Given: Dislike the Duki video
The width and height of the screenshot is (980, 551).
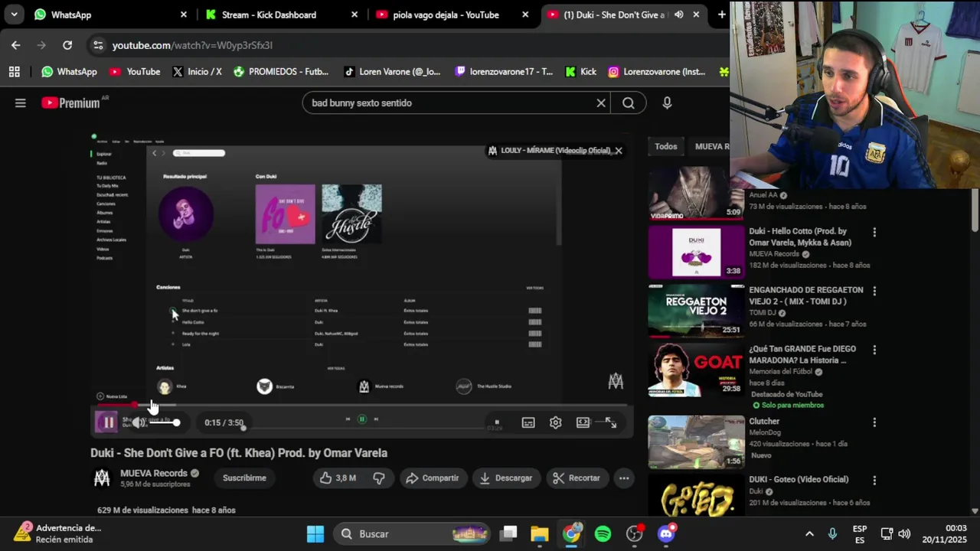Looking at the screenshot, I should coord(379,478).
